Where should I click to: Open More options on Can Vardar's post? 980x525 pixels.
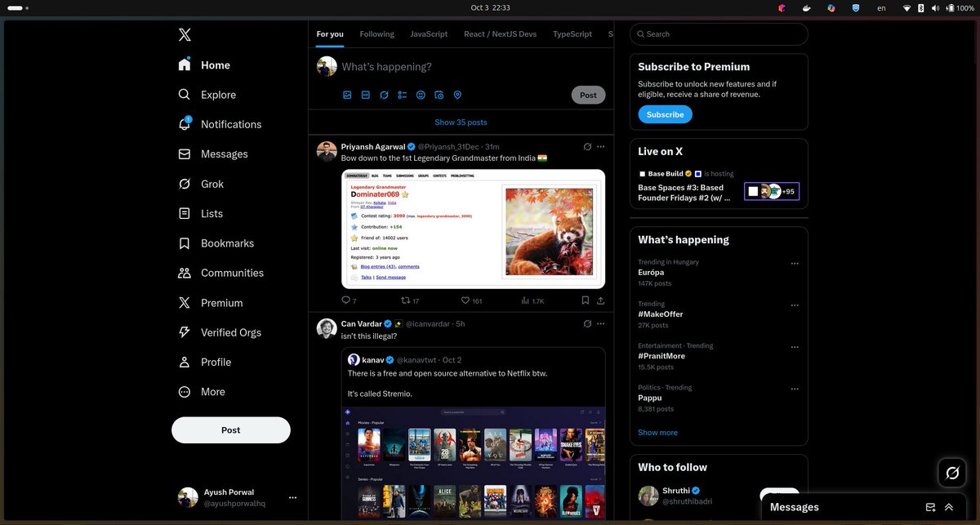601,323
